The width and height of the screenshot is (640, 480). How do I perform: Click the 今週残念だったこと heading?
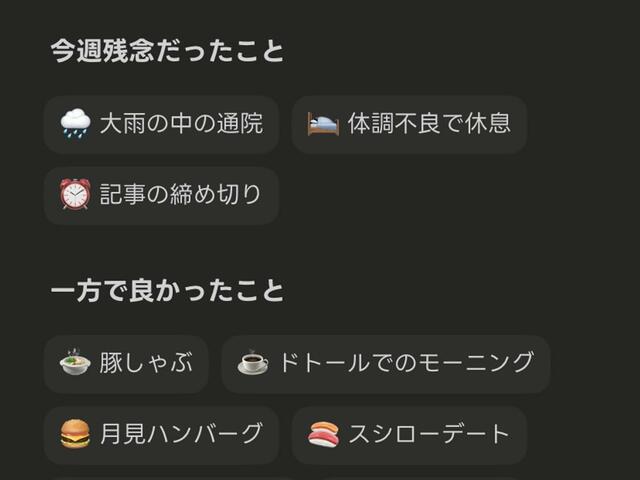(167, 52)
